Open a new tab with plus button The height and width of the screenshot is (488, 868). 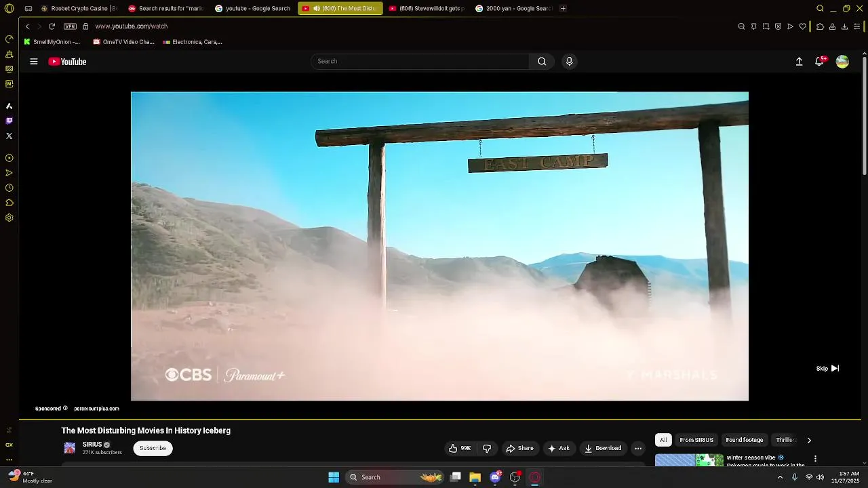pos(563,8)
